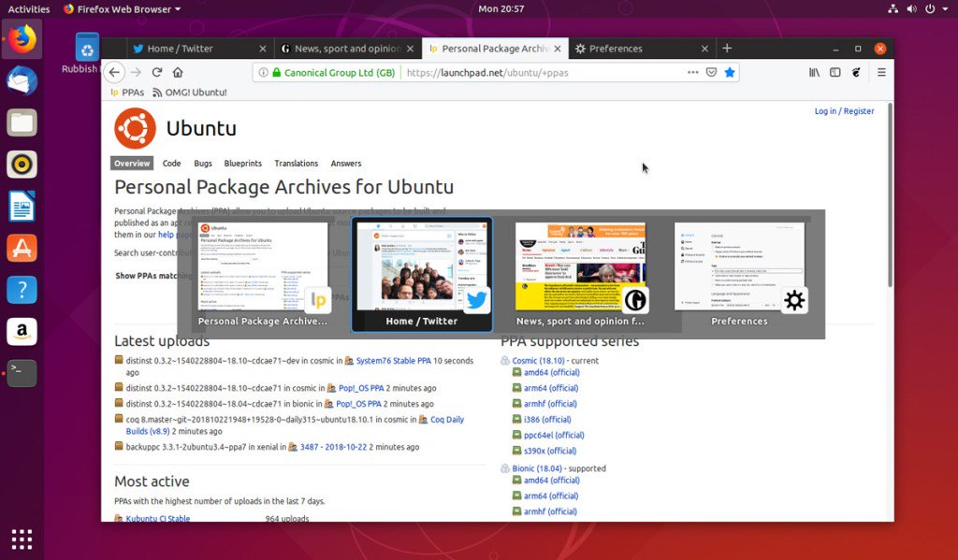Open ppc64el (official) link

click(554, 436)
